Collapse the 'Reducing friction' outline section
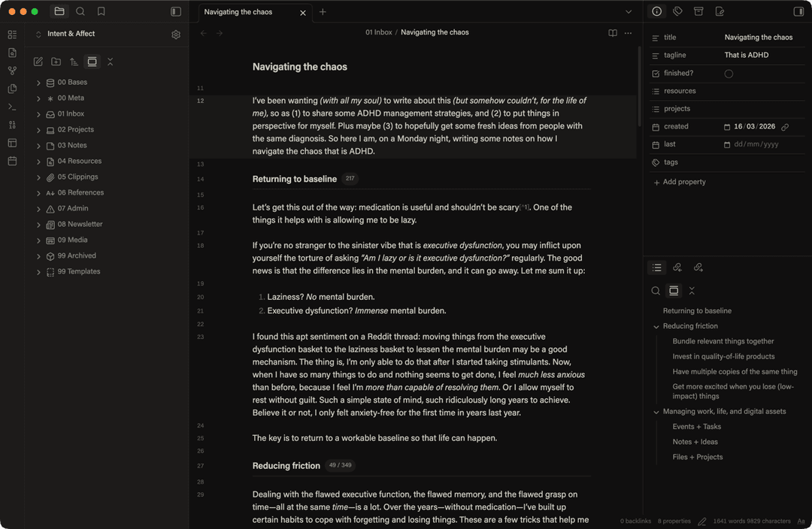The width and height of the screenshot is (812, 529). tap(656, 327)
